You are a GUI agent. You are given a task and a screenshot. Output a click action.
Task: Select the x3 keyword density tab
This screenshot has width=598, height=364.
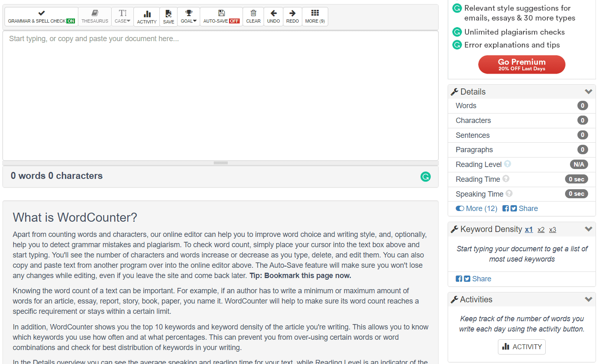(x=552, y=230)
